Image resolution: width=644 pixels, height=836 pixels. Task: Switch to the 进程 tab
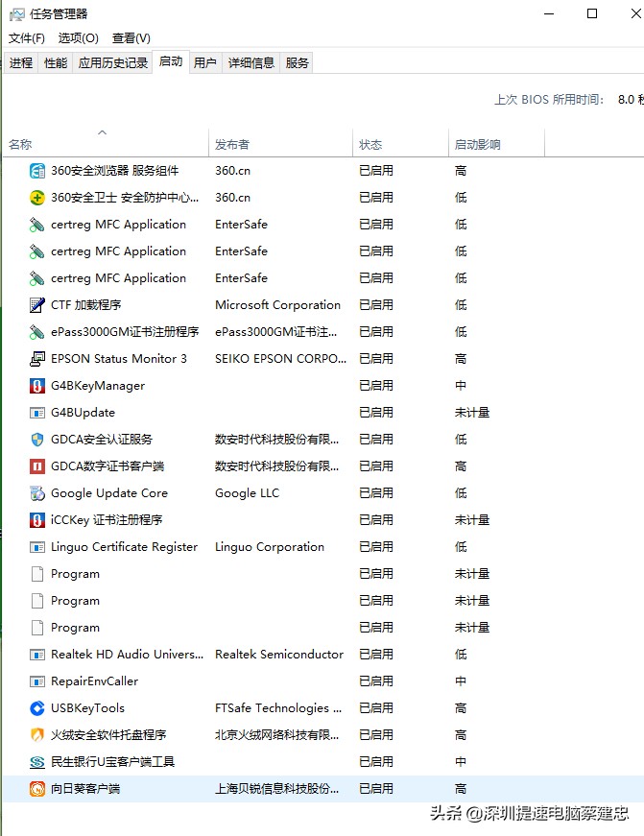[x=21, y=63]
